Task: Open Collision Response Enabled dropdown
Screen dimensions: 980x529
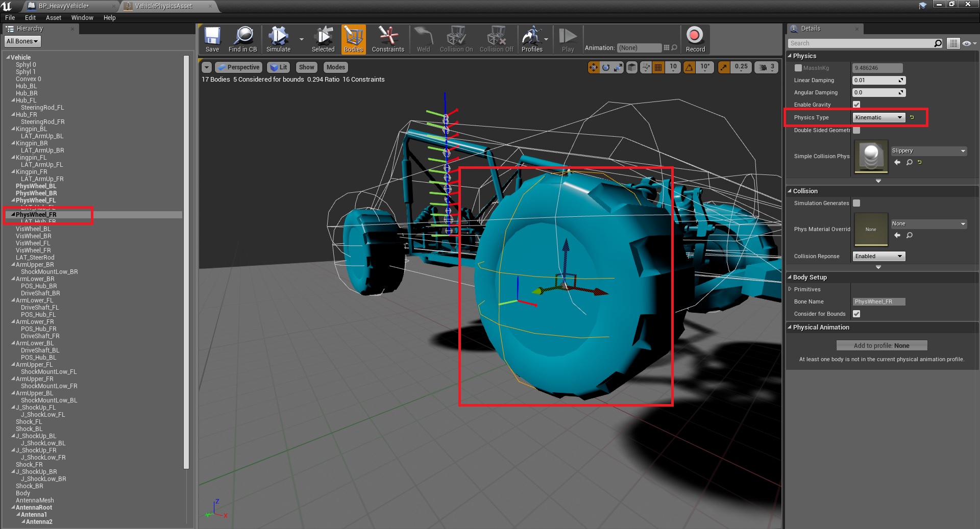Action: [878, 256]
